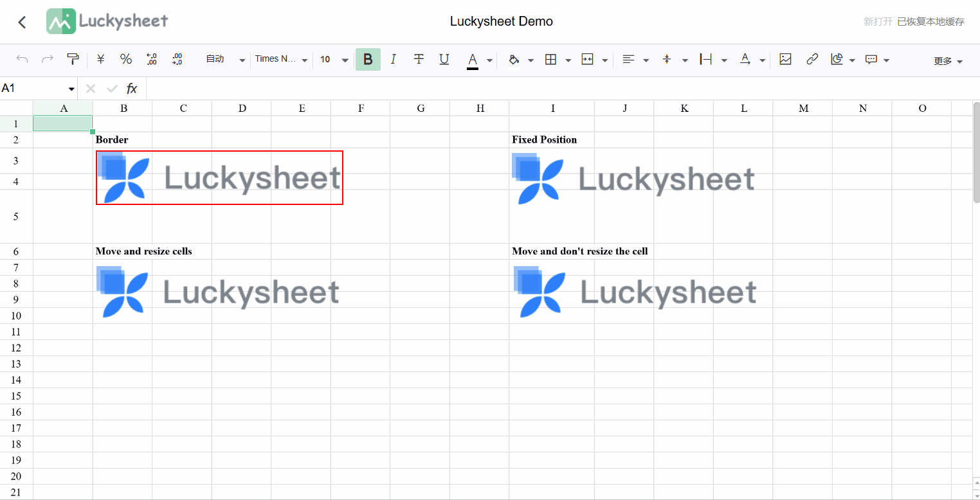The height and width of the screenshot is (500, 980).
Task: Click the vertical align icon
Action: coord(667,59)
